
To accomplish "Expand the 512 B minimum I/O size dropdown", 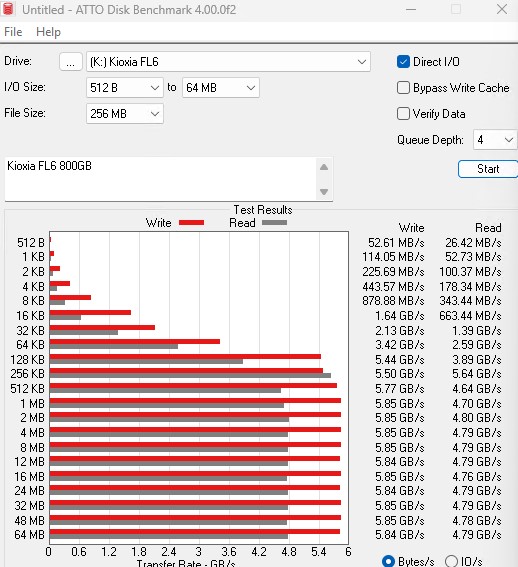I will [x=125, y=88].
